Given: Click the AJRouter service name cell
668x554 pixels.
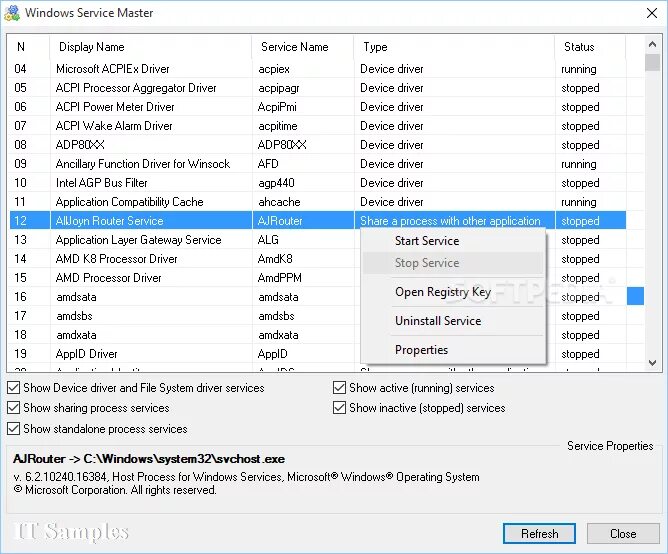Looking at the screenshot, I should pos(303,221).
